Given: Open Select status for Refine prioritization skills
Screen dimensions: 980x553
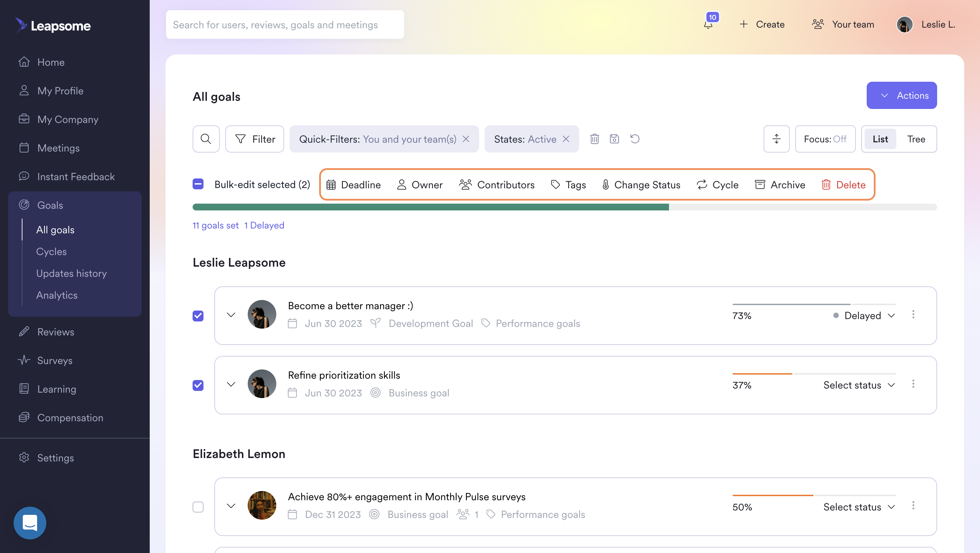Looking at the screenshot, I should coord(859,385).
